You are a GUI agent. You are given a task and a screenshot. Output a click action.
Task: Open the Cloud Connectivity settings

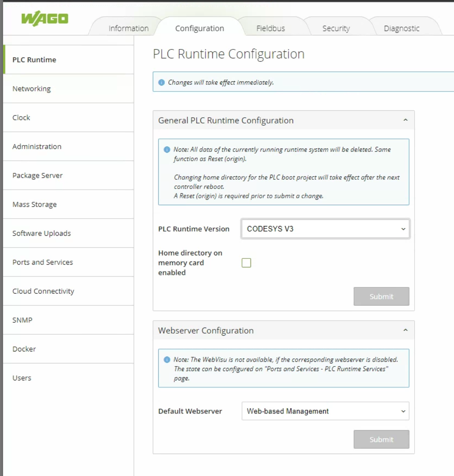tap(43, 291)
